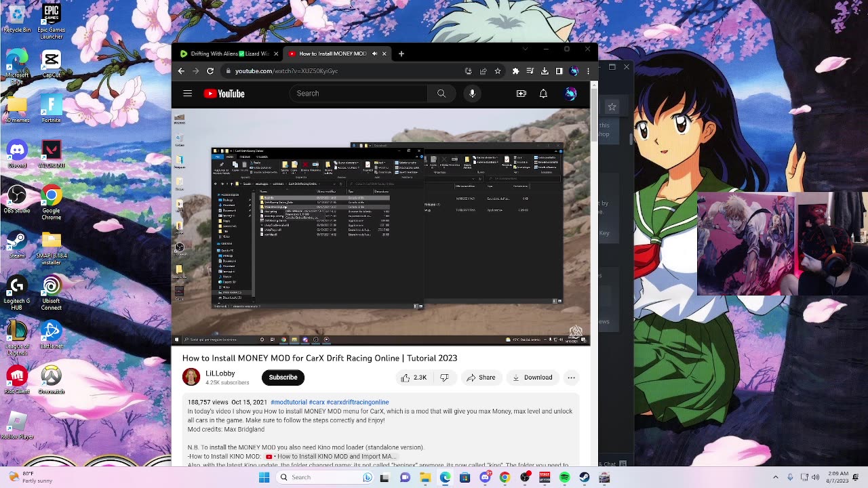
Task: Open Chrome media controls icon
Action: tap(530, 70)
